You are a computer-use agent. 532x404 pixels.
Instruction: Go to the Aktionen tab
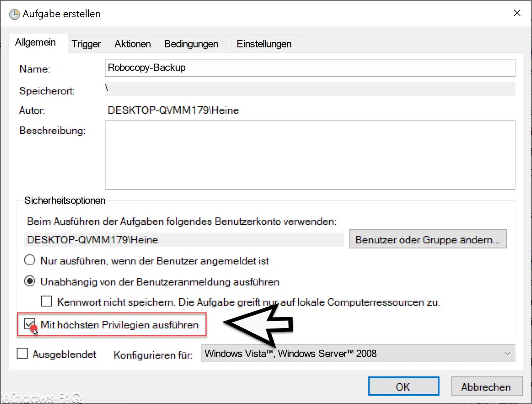[x=132, y=44]
